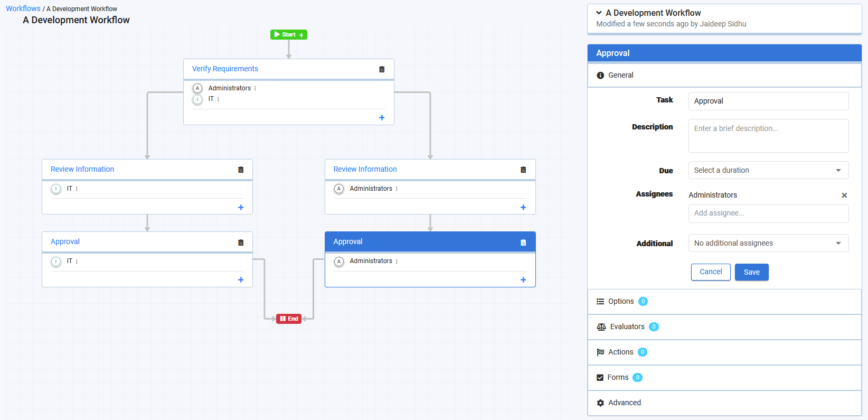Image resolution: width=868 pixels, height=420 pixels.
Task: Open the right Review Information task title
Action: coord(365,169)
